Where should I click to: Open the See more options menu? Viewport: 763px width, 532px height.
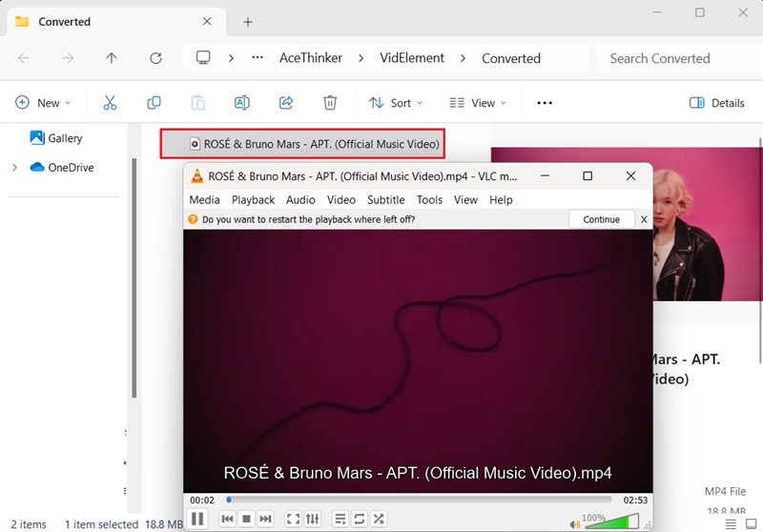point(544,103)
